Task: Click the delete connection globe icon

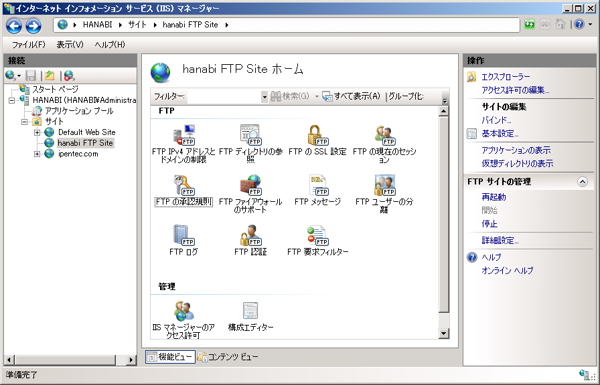Action: point(69,76)
